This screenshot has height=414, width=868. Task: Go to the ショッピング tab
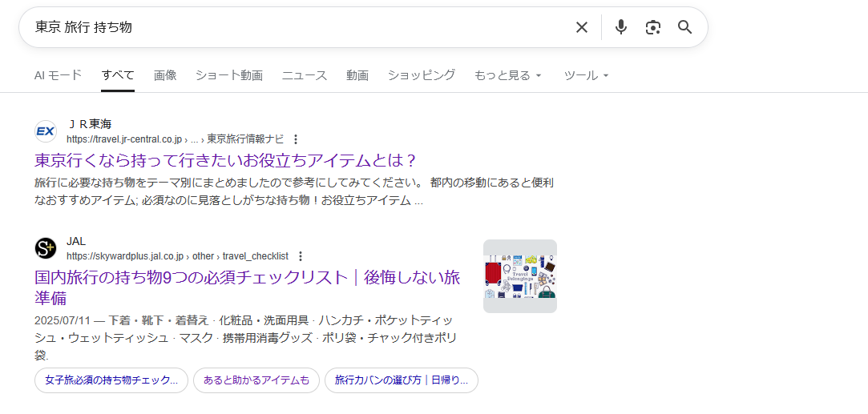click(422, 75)
